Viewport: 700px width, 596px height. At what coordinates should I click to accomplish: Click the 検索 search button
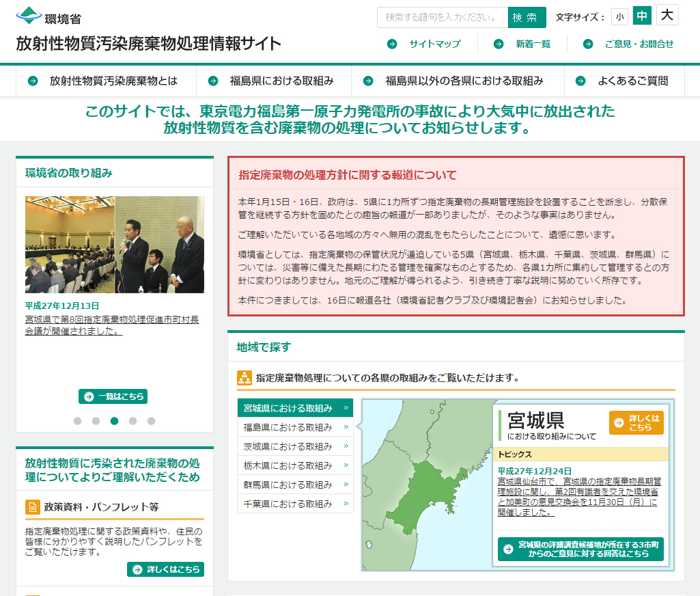click(527, 17)
